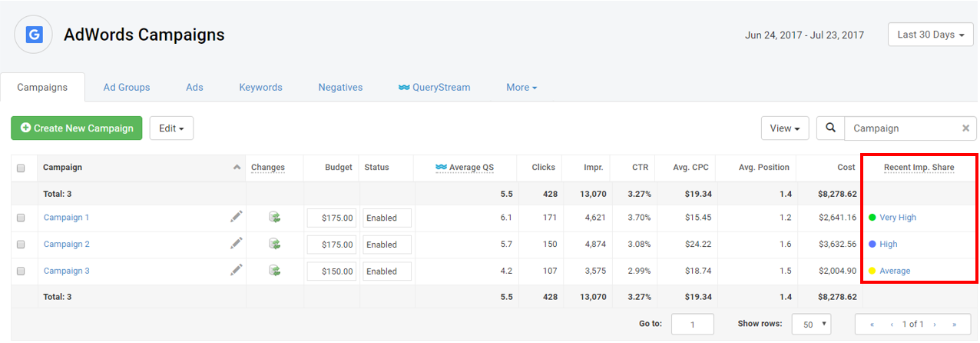This screenshot has width=980, height=343.
Task: Click the Very High impression share link
Action: (x=898, y=218)
